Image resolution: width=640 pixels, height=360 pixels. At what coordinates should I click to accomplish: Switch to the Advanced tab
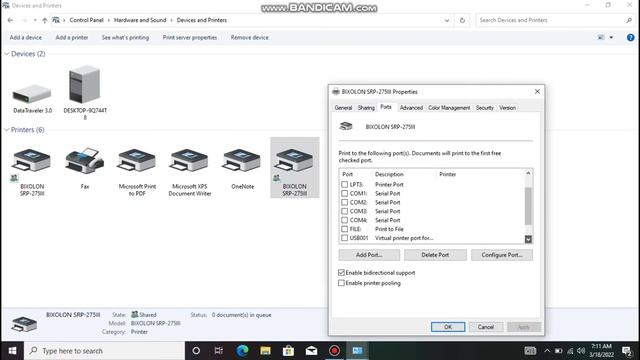[x=411, y=108]
